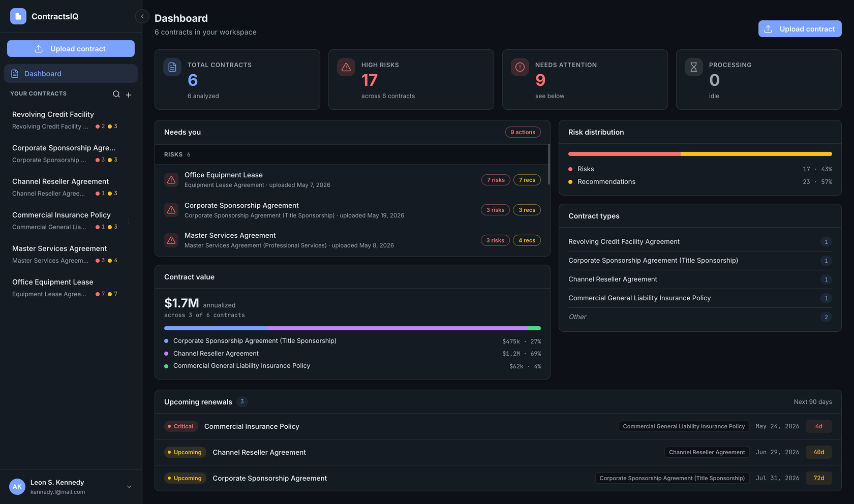854x504 pixels.
Task: Click the green dot next to Commercial General Liability legend
Action: pos(166,366)
